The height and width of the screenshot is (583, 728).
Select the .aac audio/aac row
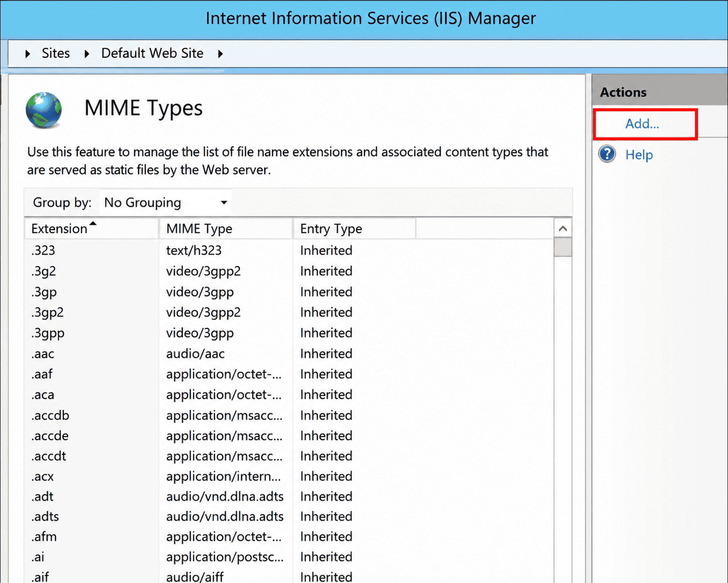[x=289, y=354]
